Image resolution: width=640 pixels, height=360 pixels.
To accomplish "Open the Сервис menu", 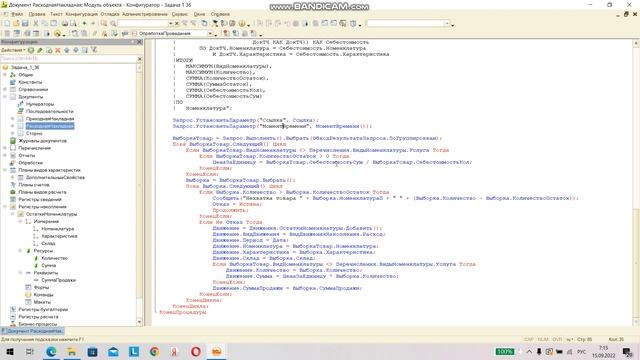I will (180, 14).
